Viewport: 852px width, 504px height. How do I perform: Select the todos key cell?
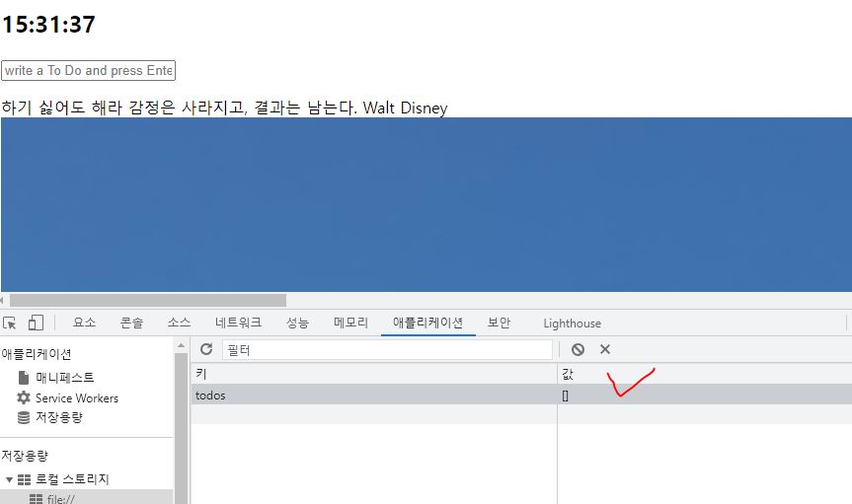point(374,396)
